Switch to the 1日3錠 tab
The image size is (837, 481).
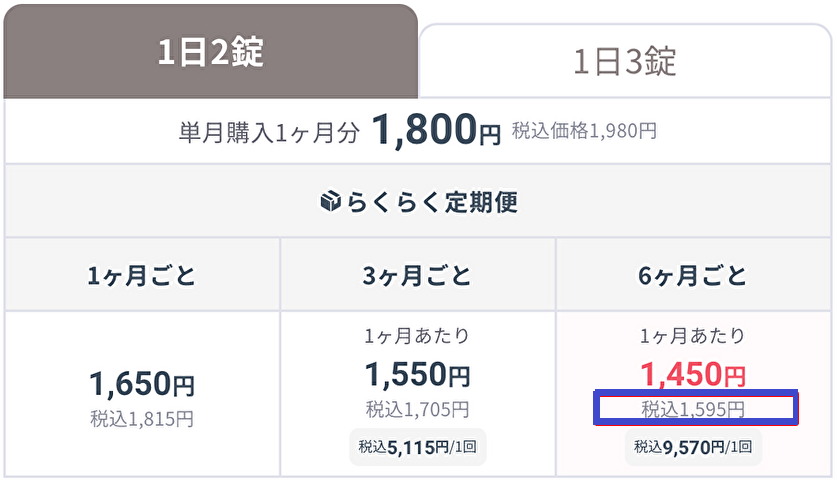[625, 61]
